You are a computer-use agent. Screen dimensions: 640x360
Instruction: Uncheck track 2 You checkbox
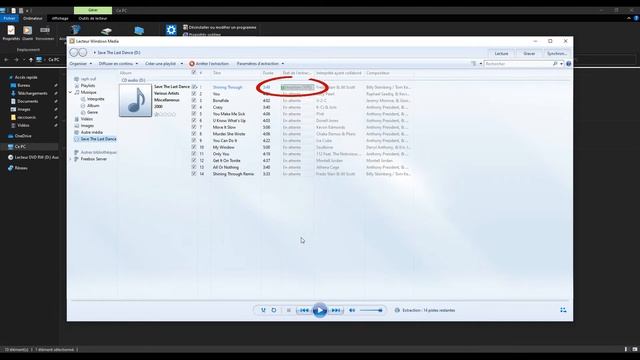click(x=194, y=94)
